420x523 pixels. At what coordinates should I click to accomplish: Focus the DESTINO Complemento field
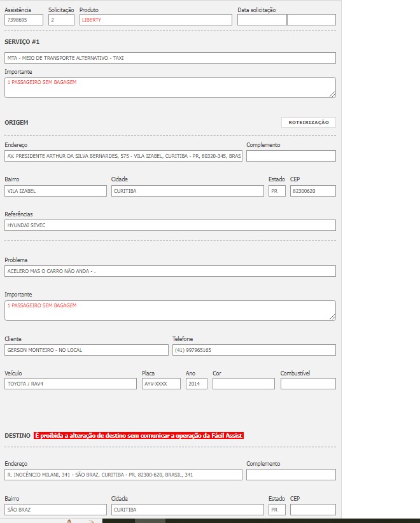pos(291,475)
